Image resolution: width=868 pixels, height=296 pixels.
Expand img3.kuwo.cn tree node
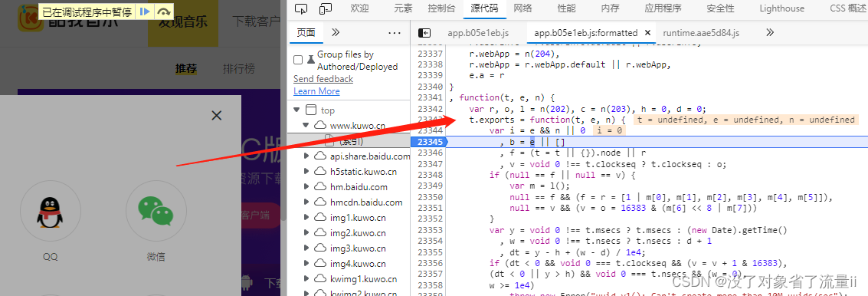[306, 248]
